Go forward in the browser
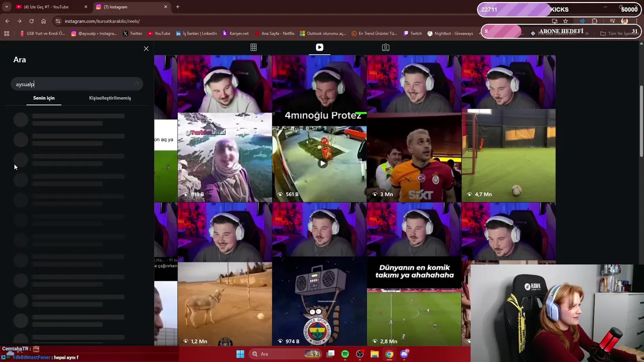 point(19,21)
